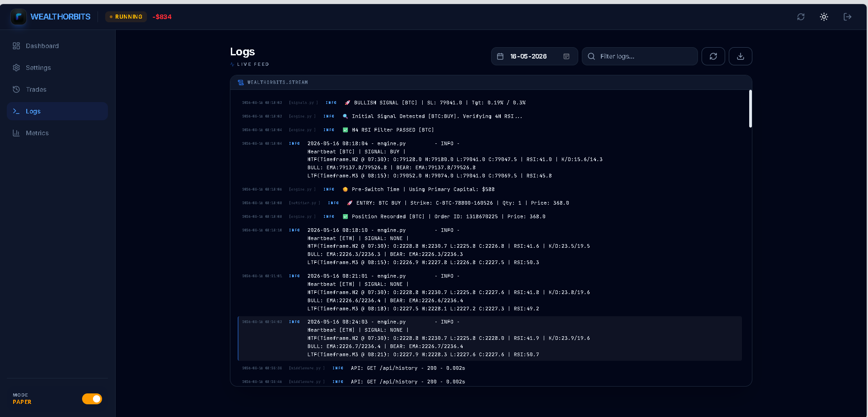Viewport: 868px width, 417px height.
Task: Click the magnifier icon in filter box
Action: [591, 56]
